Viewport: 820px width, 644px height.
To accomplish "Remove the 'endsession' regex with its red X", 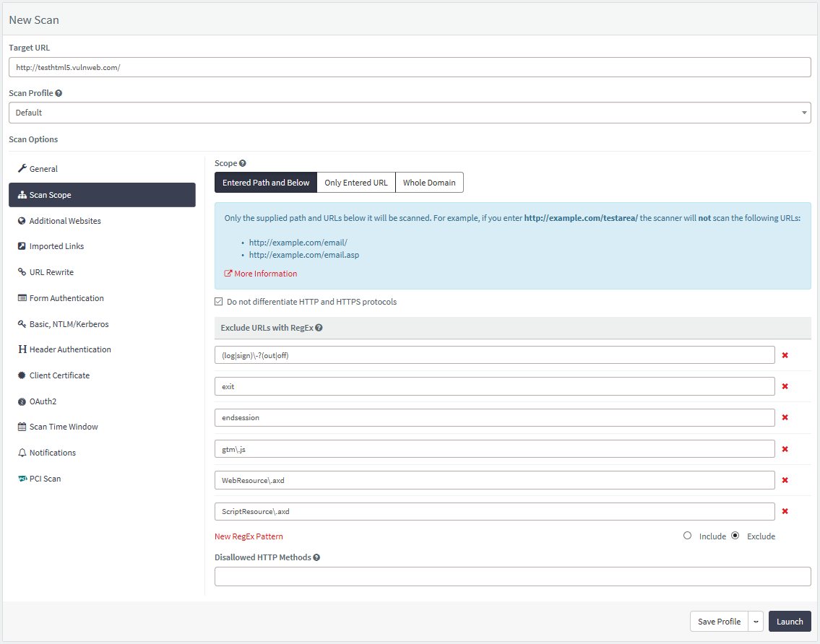I will pos(785,418).
